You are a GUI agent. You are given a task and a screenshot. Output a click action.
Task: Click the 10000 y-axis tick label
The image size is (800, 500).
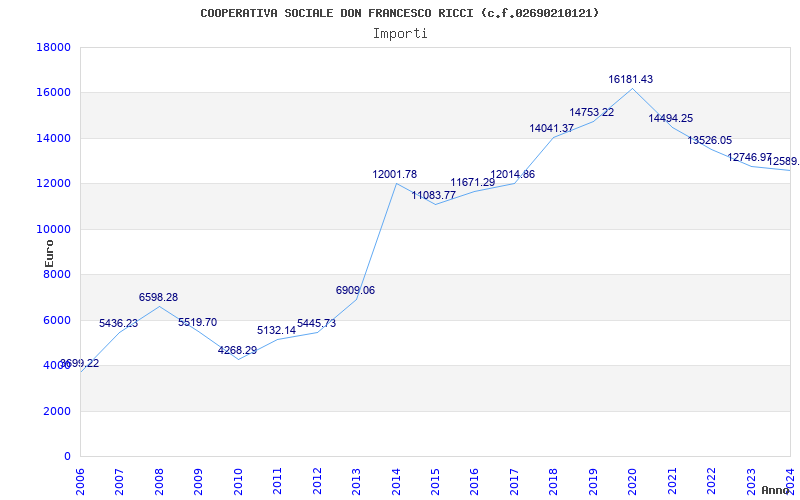[53, 229]
